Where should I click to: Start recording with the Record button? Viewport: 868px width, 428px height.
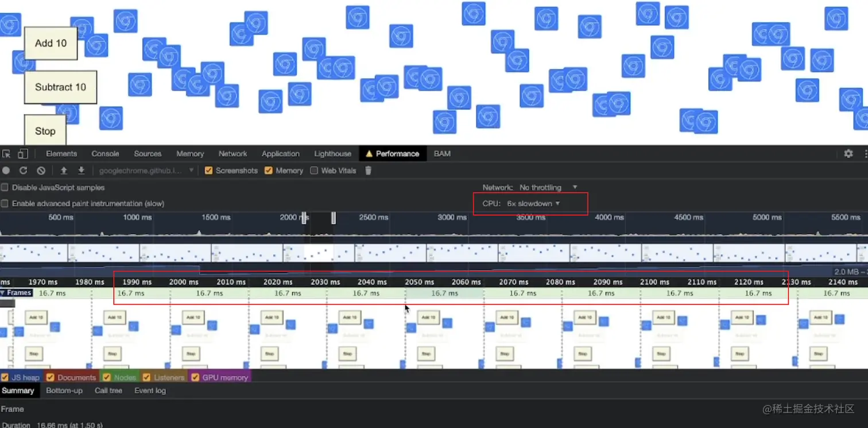[6, 170]
